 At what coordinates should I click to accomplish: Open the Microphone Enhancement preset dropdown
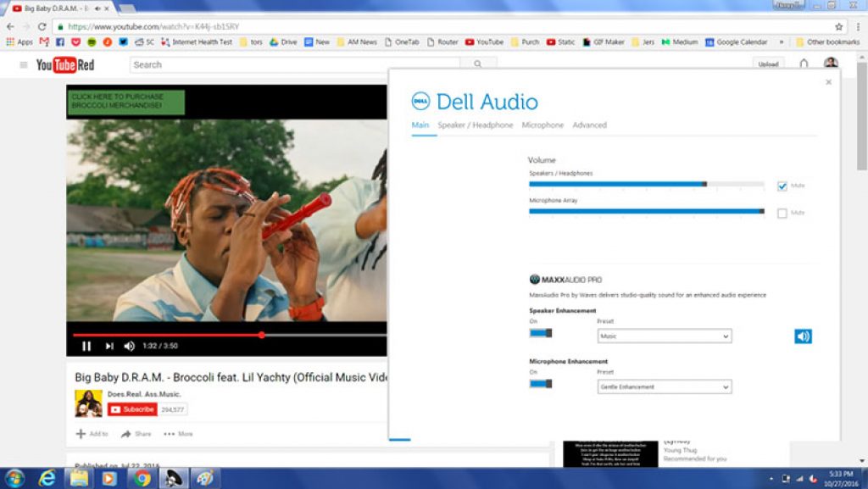point(665,386)
